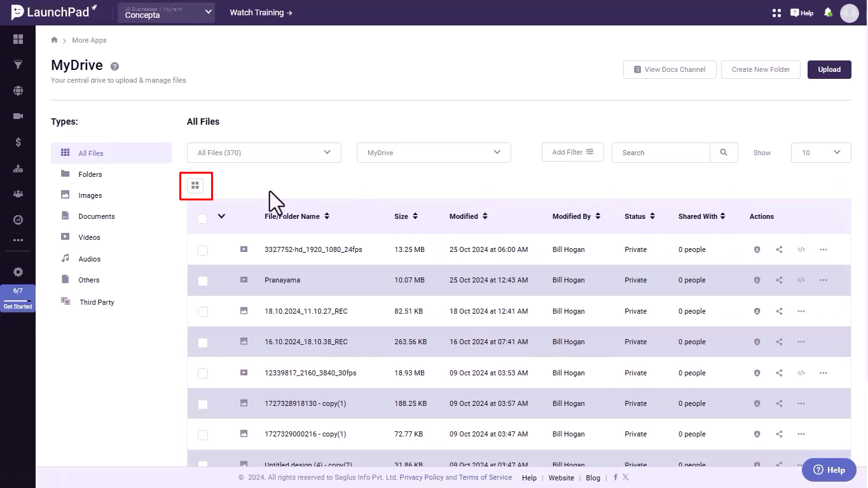
Task: Check the 1727329000216 - copy(1) row checkbox
Action: (203, 435)
